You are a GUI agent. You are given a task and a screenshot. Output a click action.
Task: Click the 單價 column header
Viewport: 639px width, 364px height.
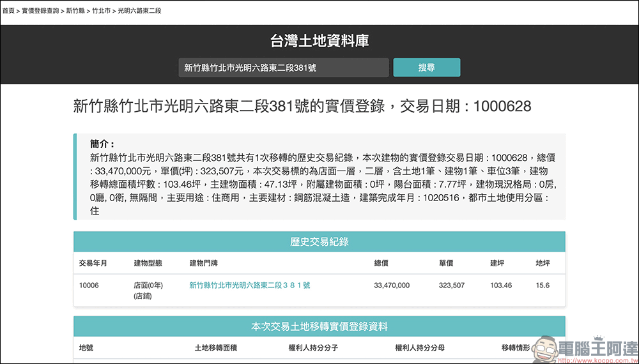point(446,263)
